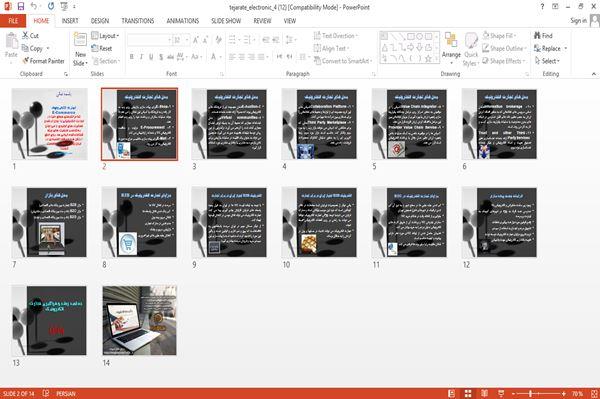Click the spell check icon in status bar
600x399 pixels.
46,393
